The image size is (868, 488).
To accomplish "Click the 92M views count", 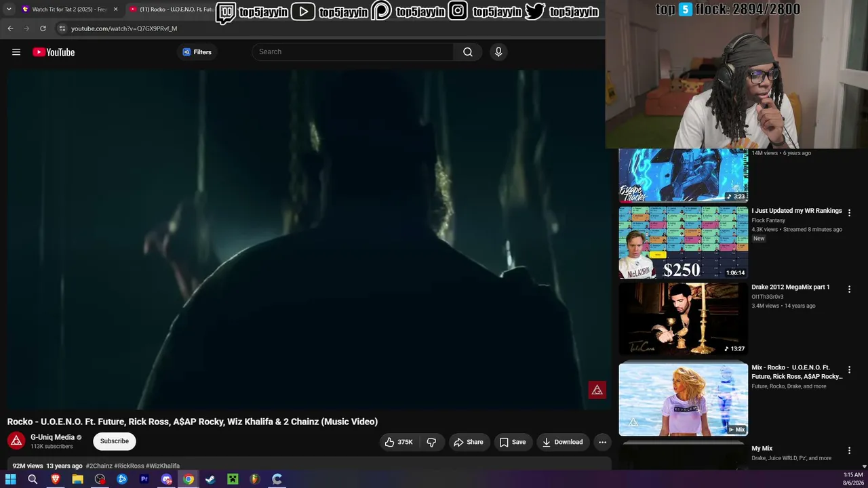I will (28, 466).
